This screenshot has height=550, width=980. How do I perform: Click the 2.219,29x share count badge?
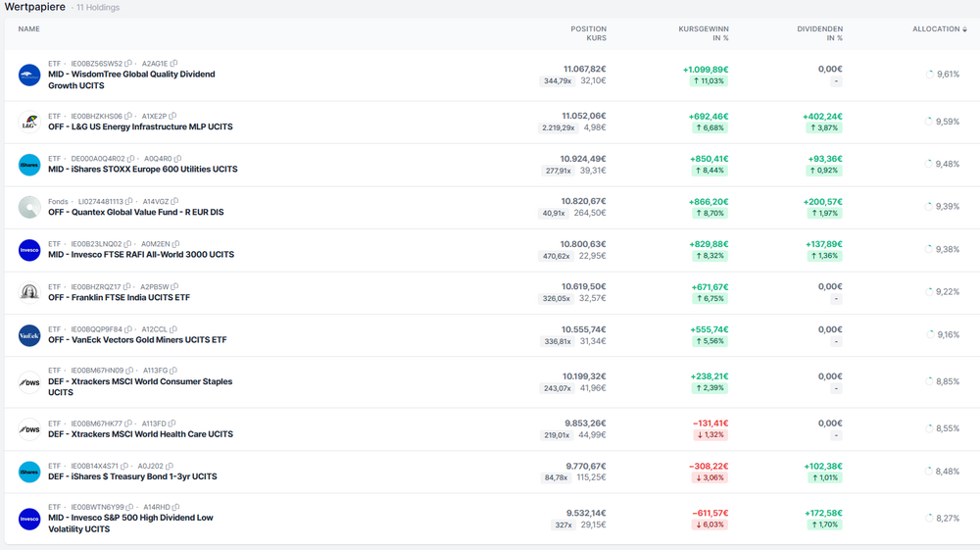557,128
